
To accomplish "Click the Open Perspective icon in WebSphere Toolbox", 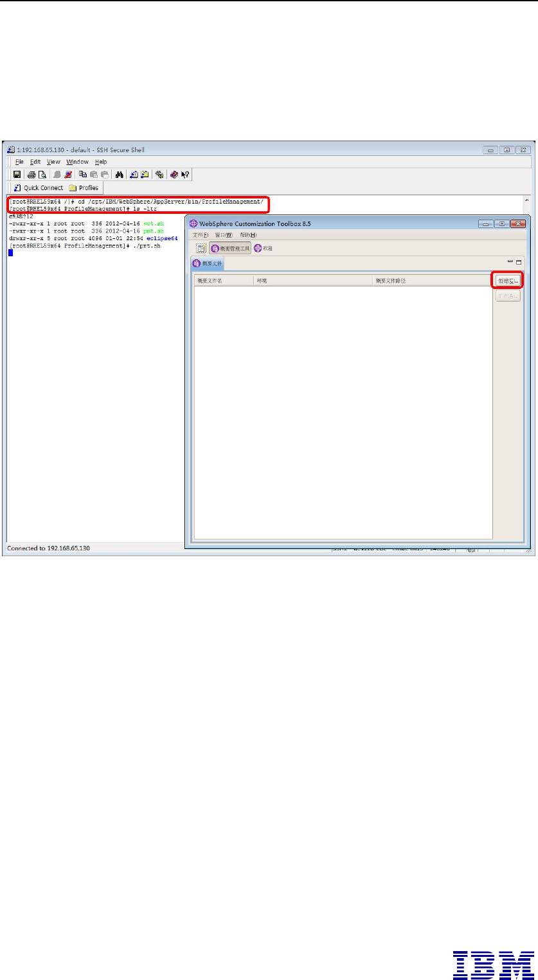I will click(201, 248).
